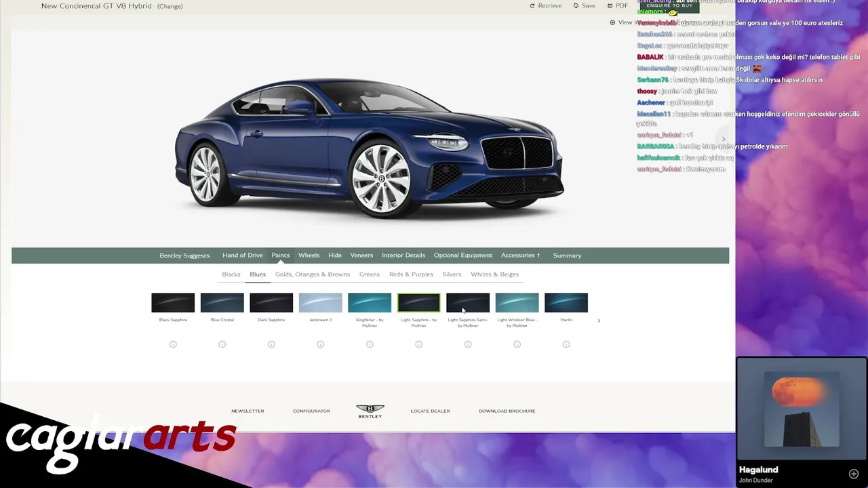This screenshot has height=488, width=868.
Task: Switch to Whites & Beiges category
Action: pos(495,274)
